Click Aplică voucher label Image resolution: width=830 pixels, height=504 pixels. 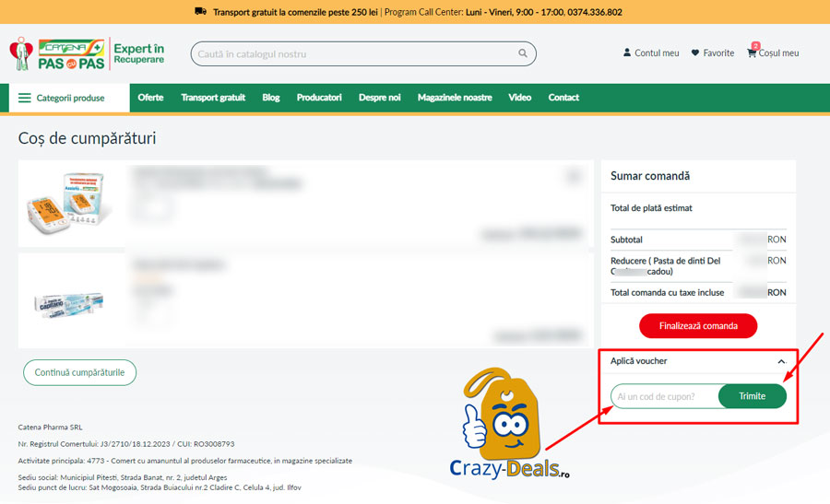638,360
